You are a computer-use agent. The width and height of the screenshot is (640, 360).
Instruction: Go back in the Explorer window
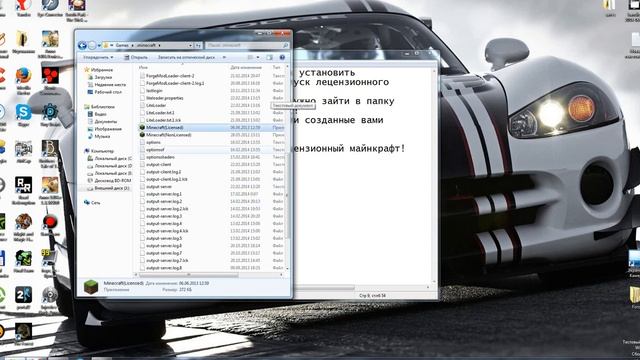pyautogui.click(x=82, y=45)
